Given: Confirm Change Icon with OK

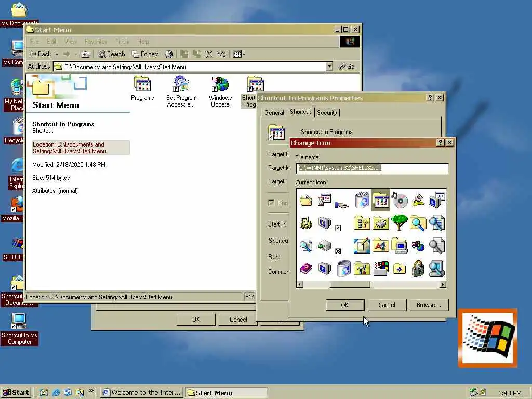Looking at the screenshot, I should [x=345, y=305].
